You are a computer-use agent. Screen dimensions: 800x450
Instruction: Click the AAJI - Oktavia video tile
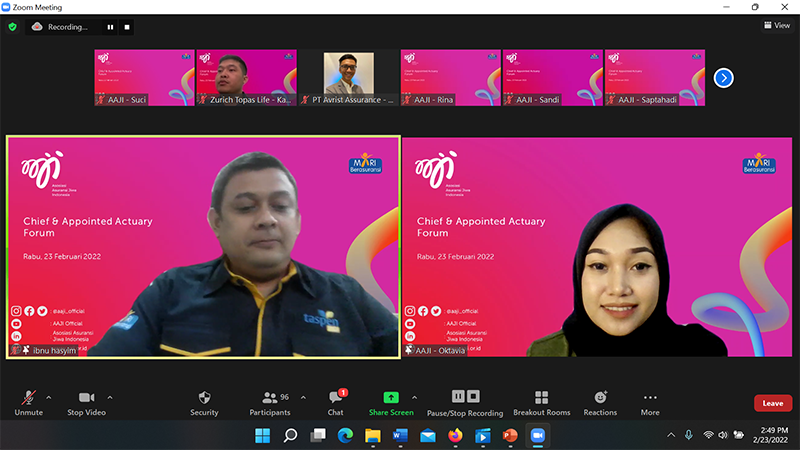[x=597, y=247]
